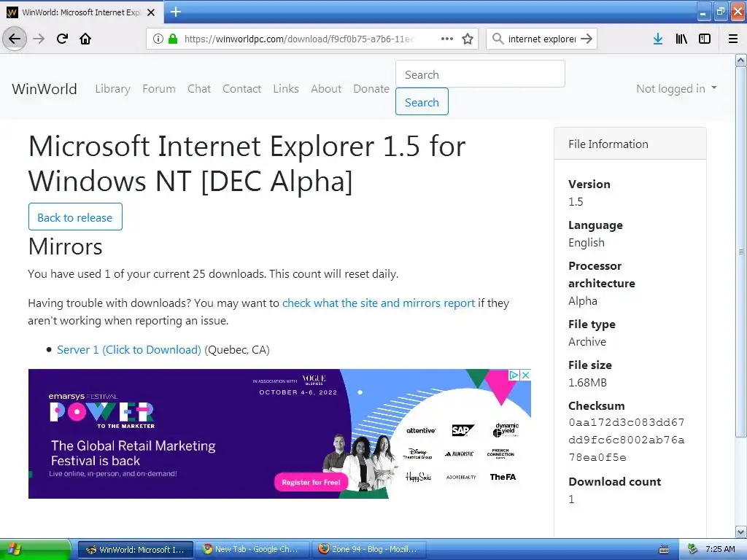Click the Microsoft Internet Explorer 1.5 heading
This screenshot has width=747, height=560.
tap(247, 163)
